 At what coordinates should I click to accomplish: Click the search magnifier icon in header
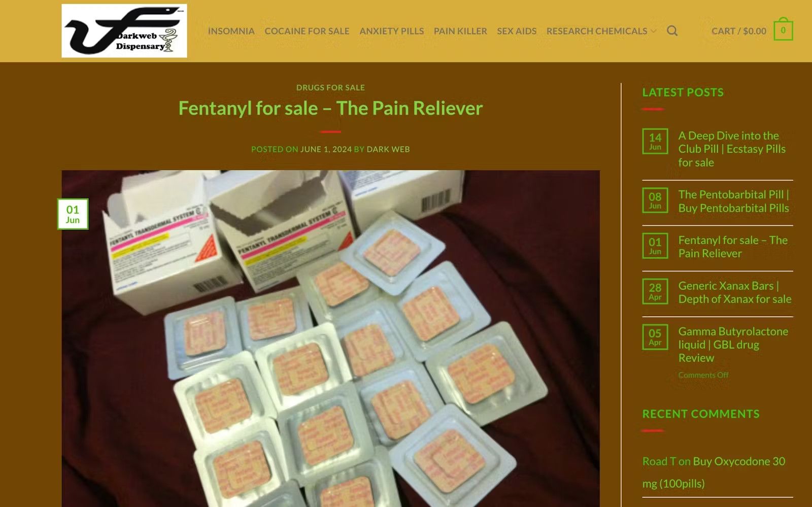672,31
